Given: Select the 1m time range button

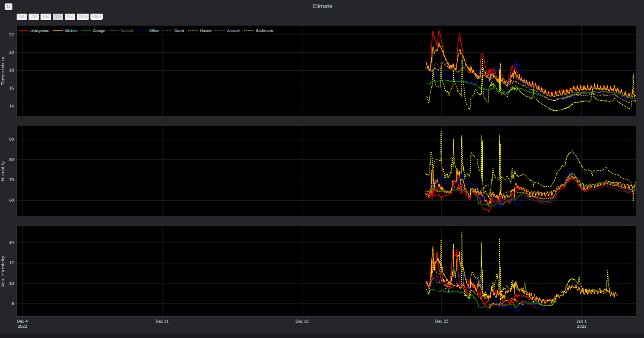Looking at the screenshot, I should coord(58,17).
